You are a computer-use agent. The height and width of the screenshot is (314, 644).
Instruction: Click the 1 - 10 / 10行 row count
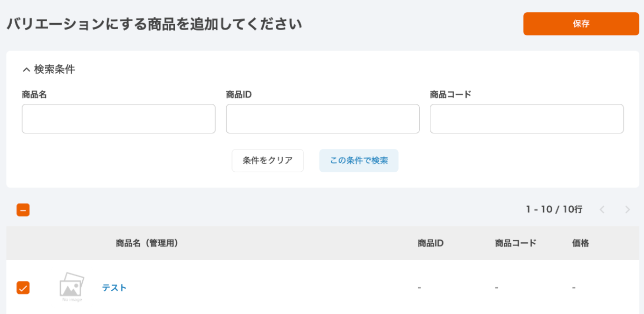click(554, 210)
